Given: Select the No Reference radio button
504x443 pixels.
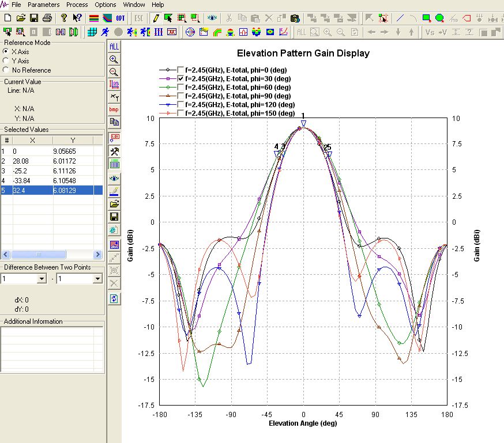Looking at the screenshot, I should [6, 70].
